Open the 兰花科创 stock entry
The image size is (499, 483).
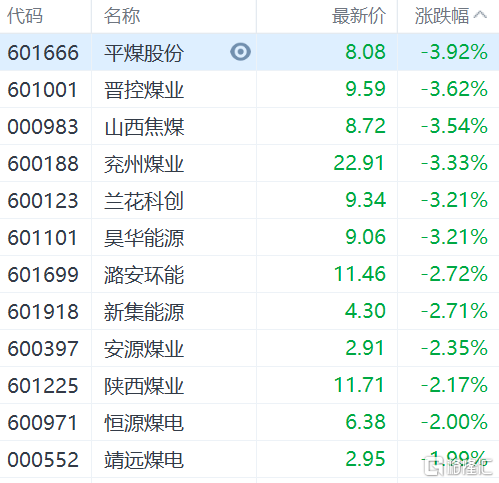coord(144,201)
